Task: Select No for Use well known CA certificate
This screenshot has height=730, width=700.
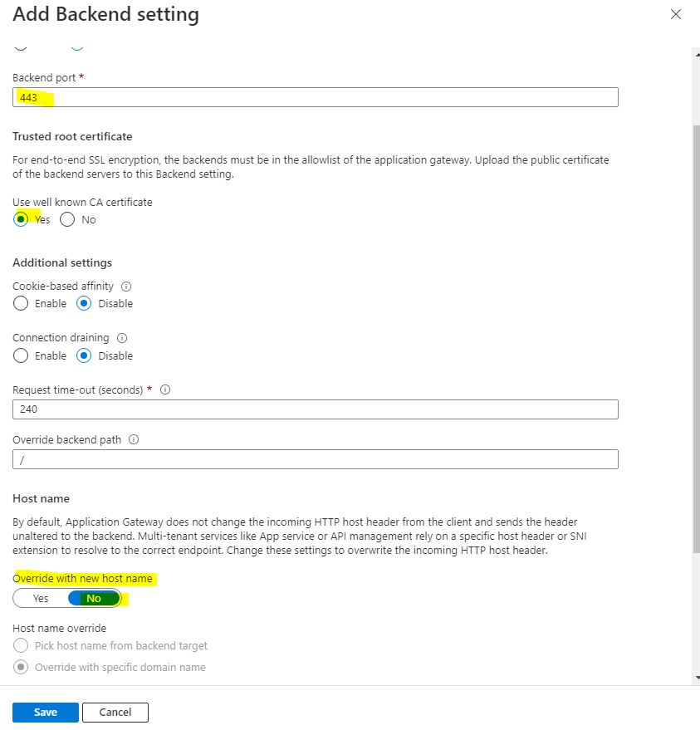Action: (67, 219)
